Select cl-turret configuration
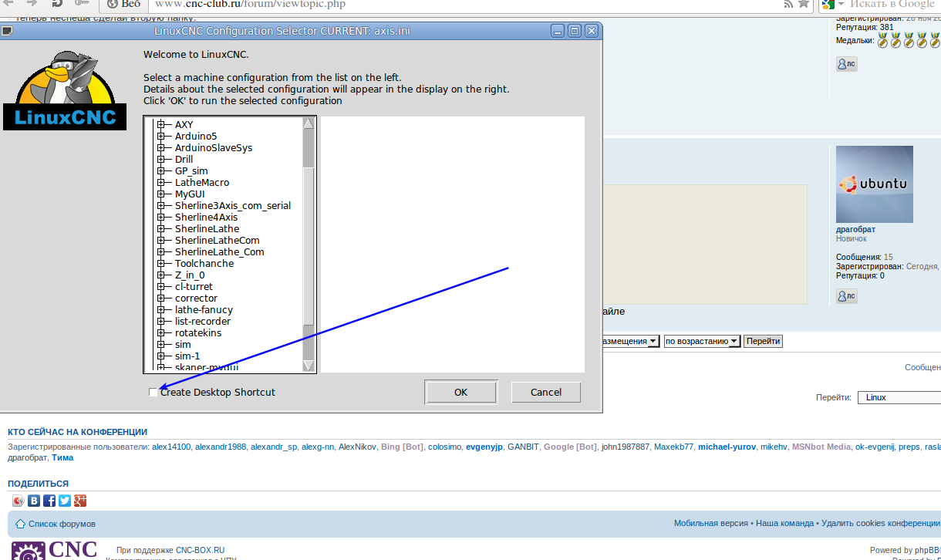This screenshot has height=560, width=941. [194, 286]
